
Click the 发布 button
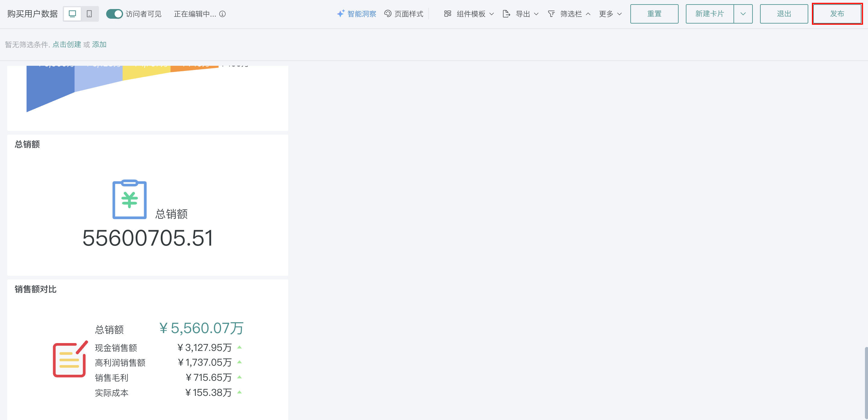[x=837, y=14]
